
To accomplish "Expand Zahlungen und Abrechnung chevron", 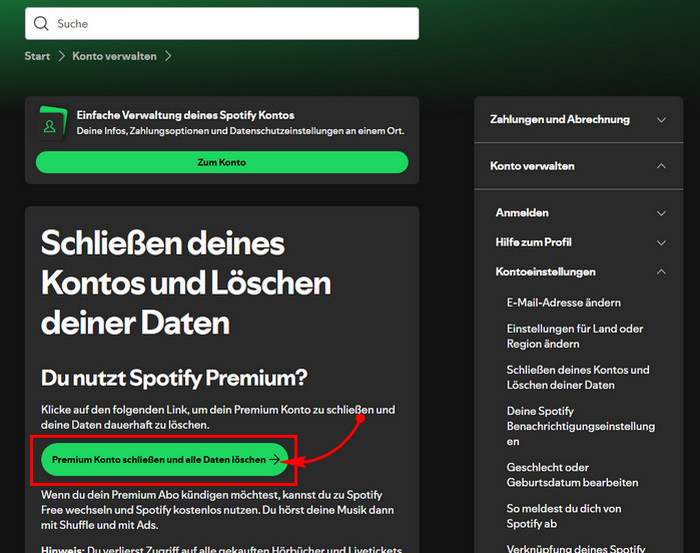I will [662, 120].
